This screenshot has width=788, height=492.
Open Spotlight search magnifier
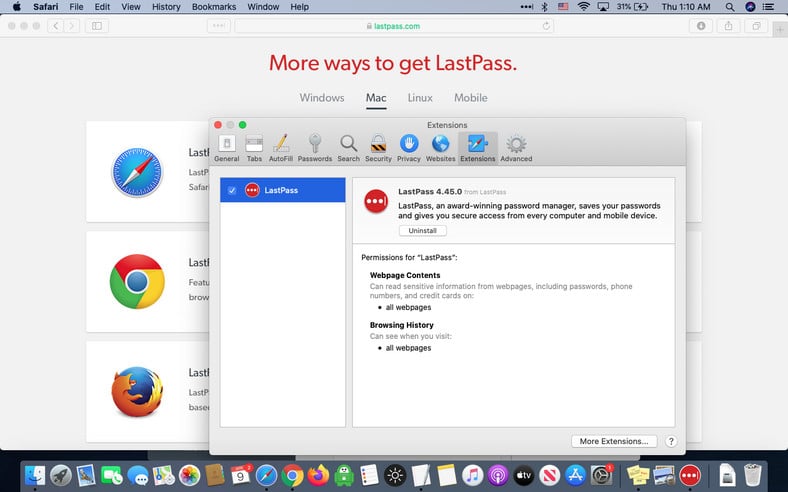click(x=730, y=7)
